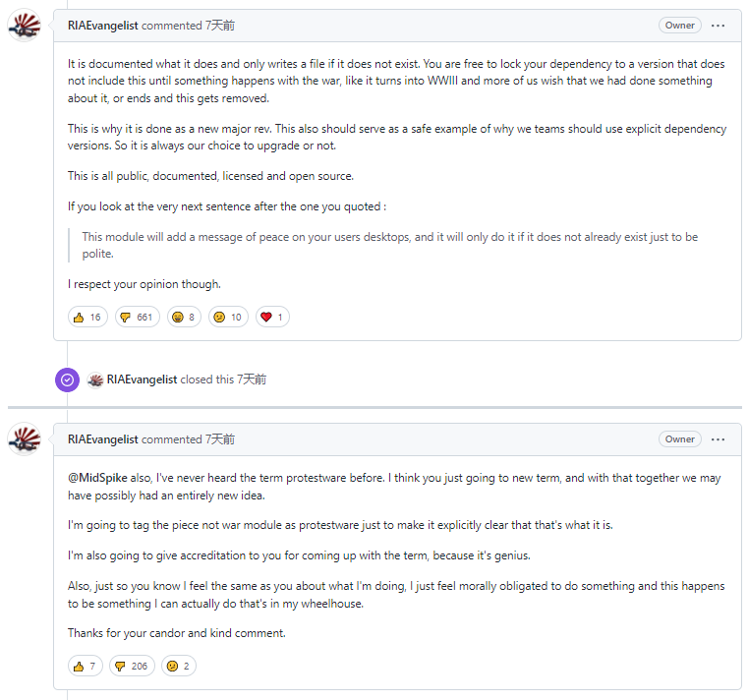This screenshot has height=700, width=748.
Task: Click the purple issue closed icon
Action: (x=67, y=379)
